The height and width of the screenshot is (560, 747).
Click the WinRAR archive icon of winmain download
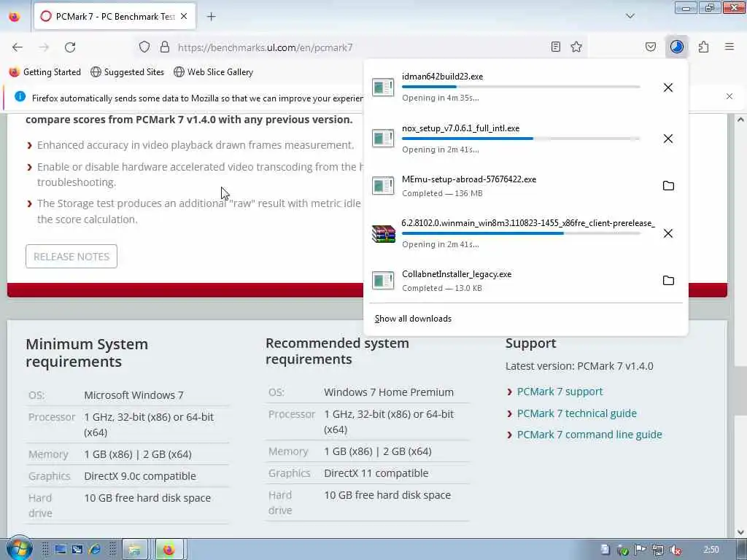[x=384, y=233]
